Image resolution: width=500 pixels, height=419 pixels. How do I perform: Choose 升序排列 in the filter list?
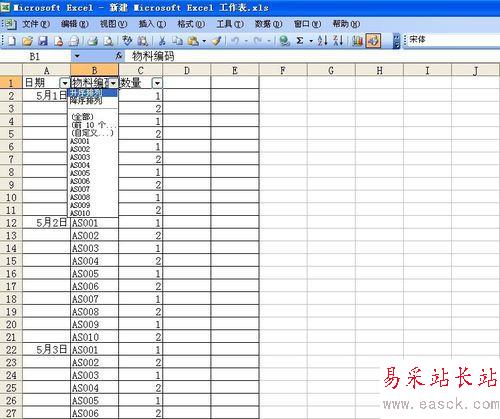(93, 93)
